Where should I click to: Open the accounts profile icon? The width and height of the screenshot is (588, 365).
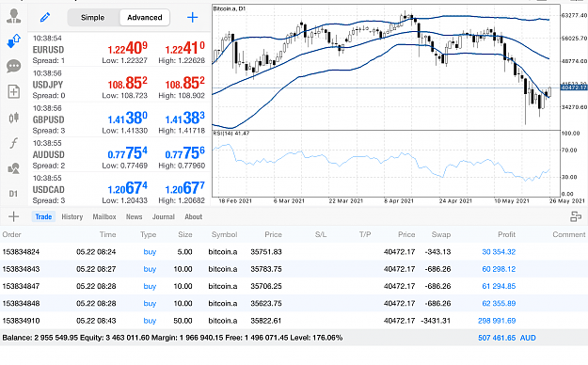point(14,16)
